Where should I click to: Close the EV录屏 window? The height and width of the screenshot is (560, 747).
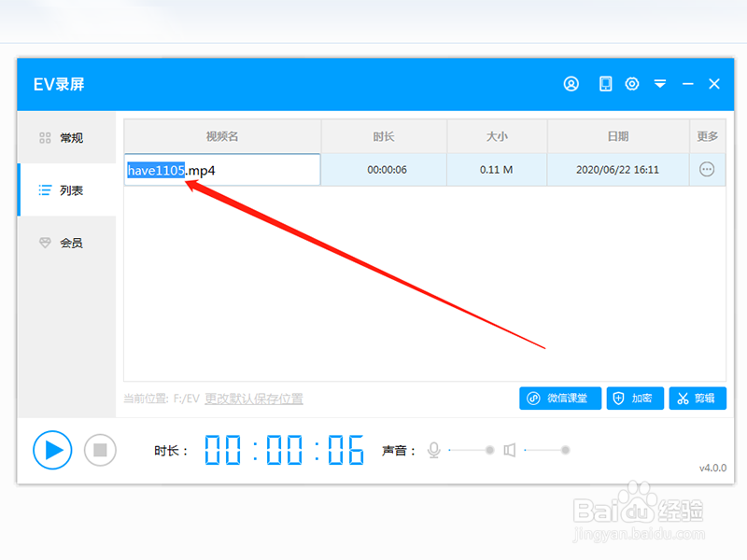tap(714, 84)
